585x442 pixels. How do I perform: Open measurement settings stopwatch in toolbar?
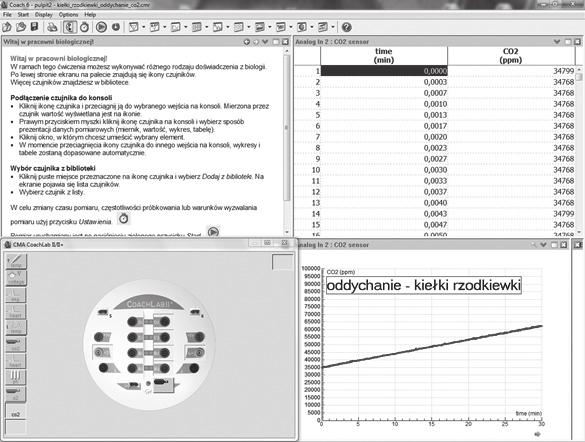click(85, 27)
